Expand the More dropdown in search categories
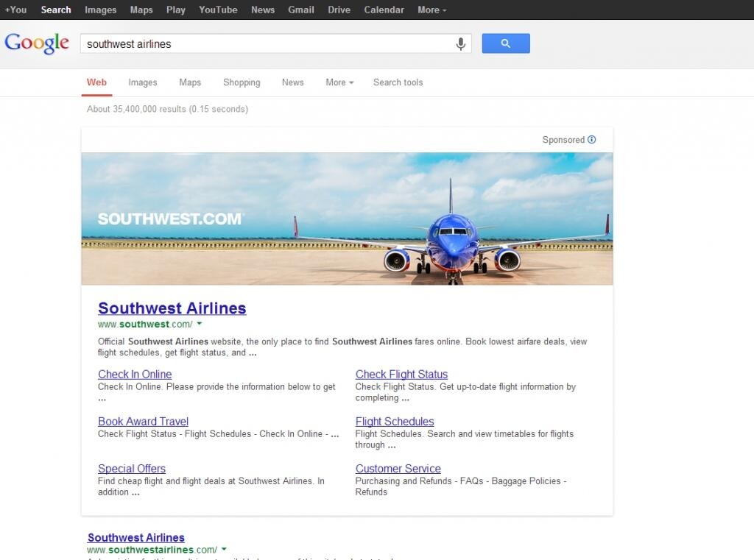 (339, 82)
